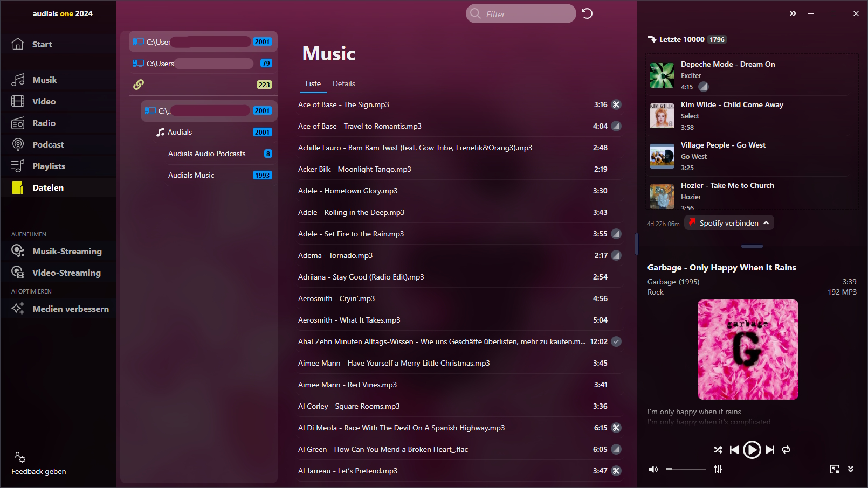Screen dimensions: 868x488
Task: Toggle shuffle playback
Action: tap(718, 450)
